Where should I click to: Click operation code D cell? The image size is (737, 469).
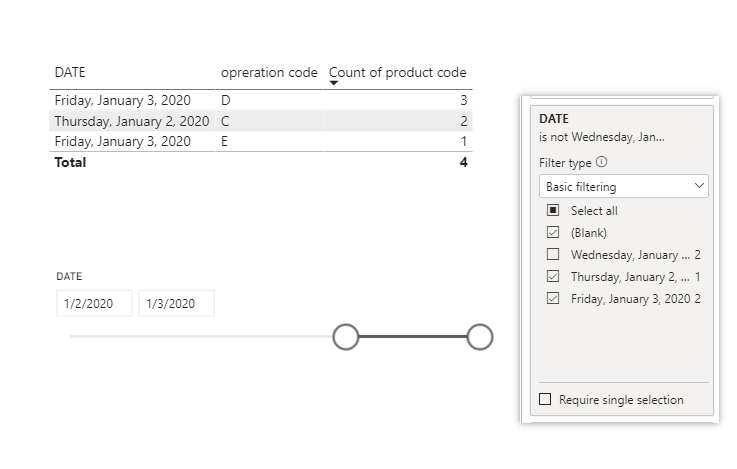point(226,100)
